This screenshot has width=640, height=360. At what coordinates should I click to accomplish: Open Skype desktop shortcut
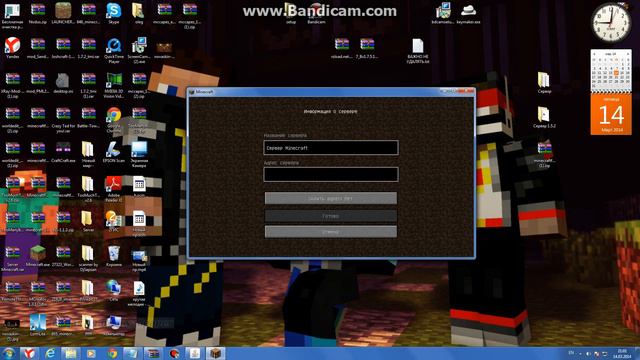click(114, 13)
